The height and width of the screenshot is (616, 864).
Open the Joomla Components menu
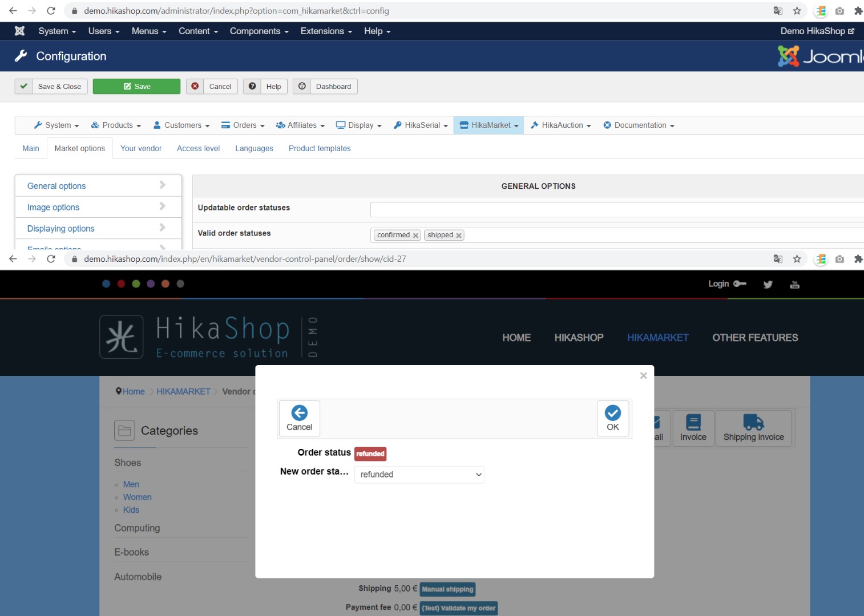click(x=259, y=31)
